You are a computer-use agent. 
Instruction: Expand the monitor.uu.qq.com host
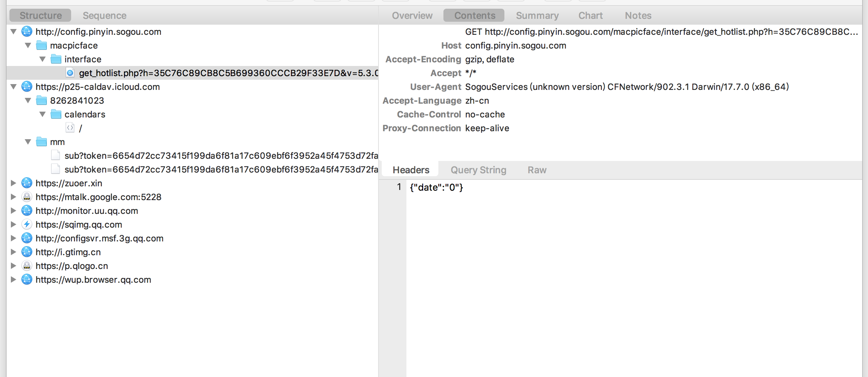click(x=13, y=211)
